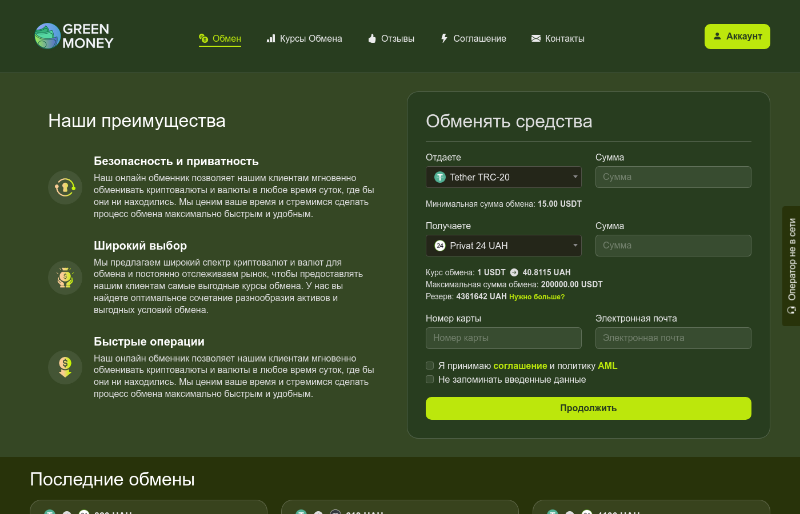Enable Не запоминать введенные данные checkbox

pyautogui.click(x=430, y=380)
